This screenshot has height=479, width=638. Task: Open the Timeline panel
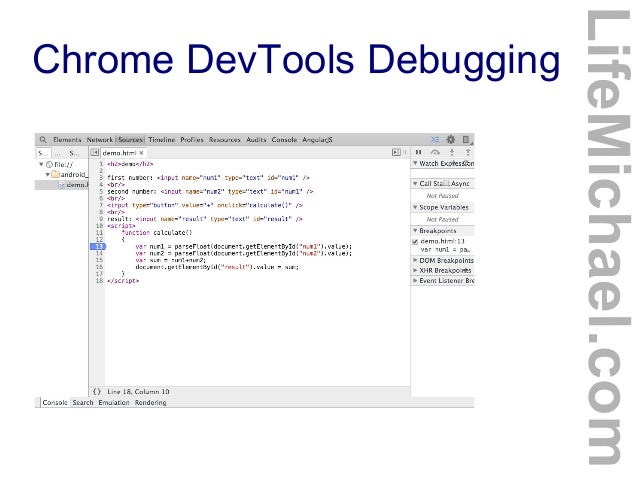tap(162, 140)
